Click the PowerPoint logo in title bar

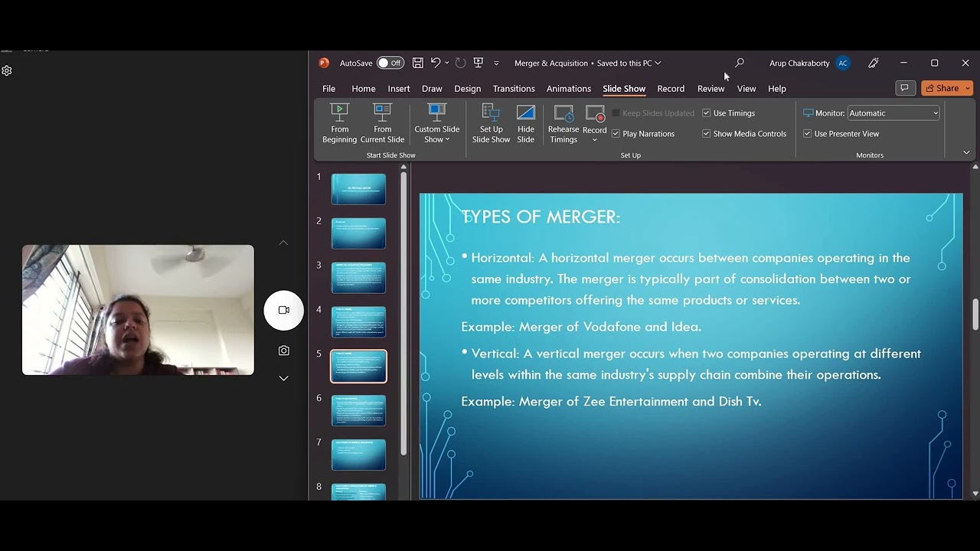pos(324,63)
